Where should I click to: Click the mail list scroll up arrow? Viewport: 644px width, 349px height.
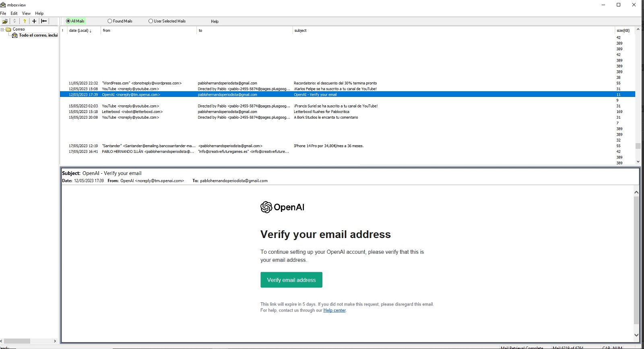tap(638, 30)
